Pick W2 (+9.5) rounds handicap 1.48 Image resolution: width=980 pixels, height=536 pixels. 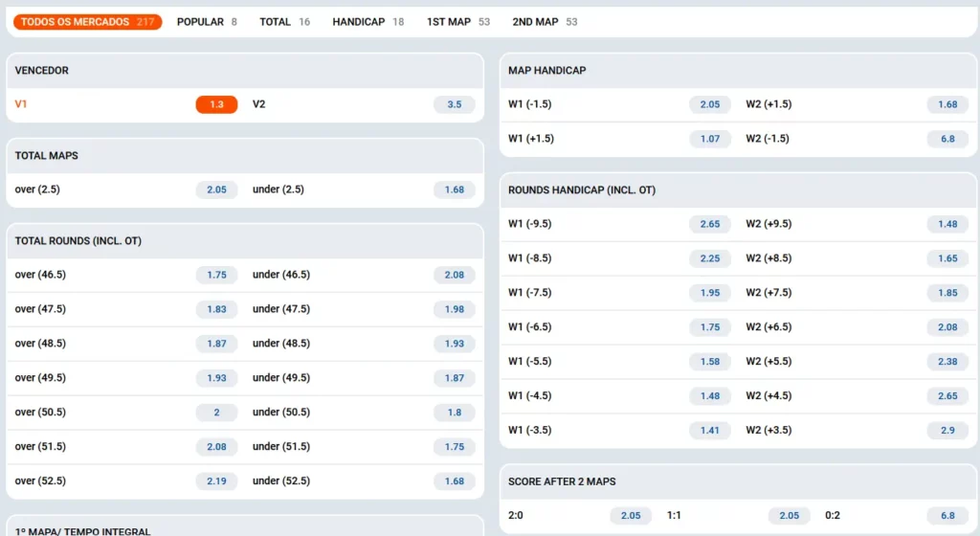(x=947, y=224)
